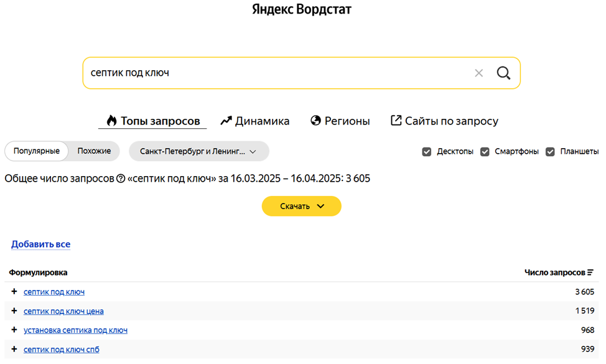The width and height of the screenshot is (606, 364).
Task: Click the Яндекс Вордстат title
Action: tap(302, 9)
